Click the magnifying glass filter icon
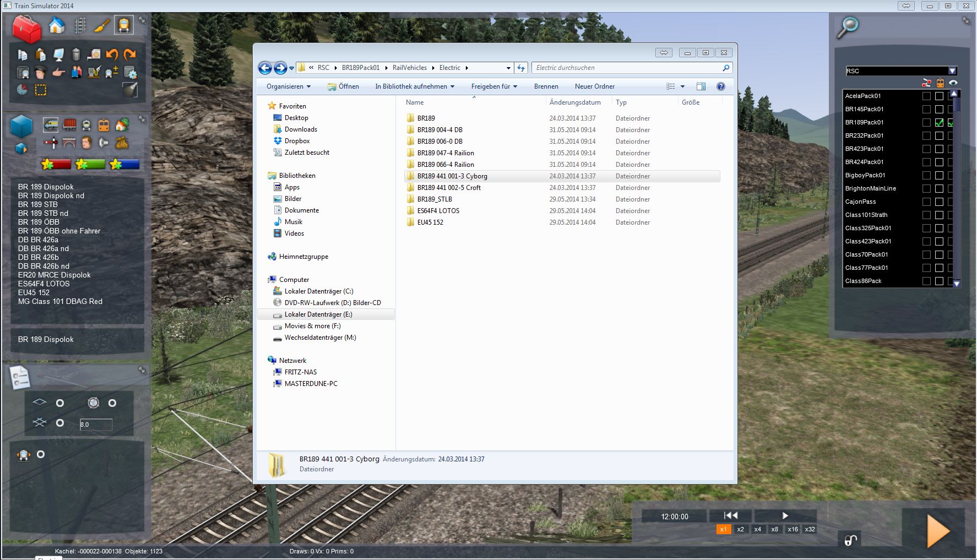 848,28
